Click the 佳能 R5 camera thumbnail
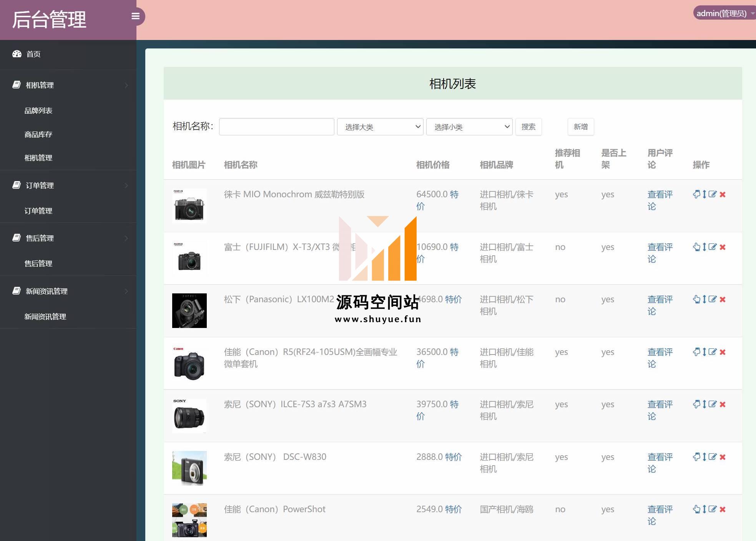 189,363
